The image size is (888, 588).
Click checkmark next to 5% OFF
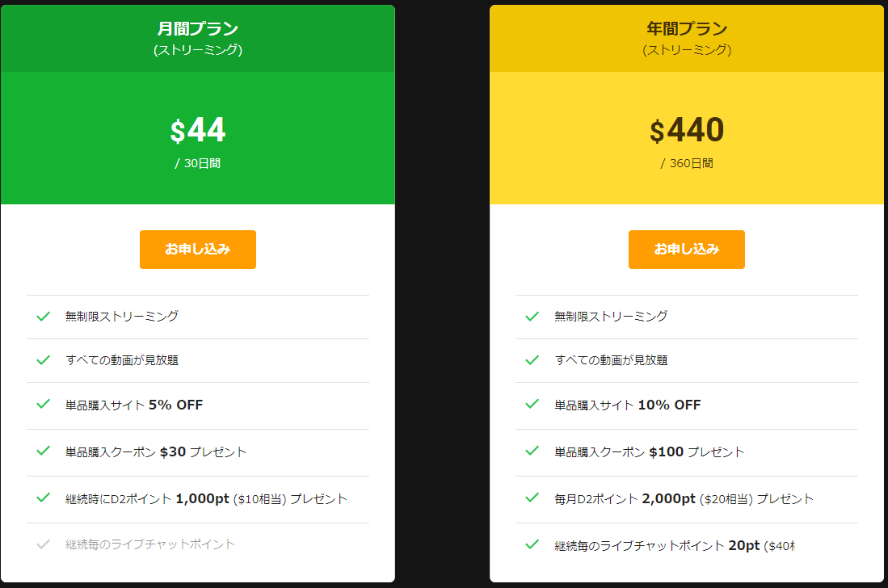pyautogui.click(x=44, y=404)
